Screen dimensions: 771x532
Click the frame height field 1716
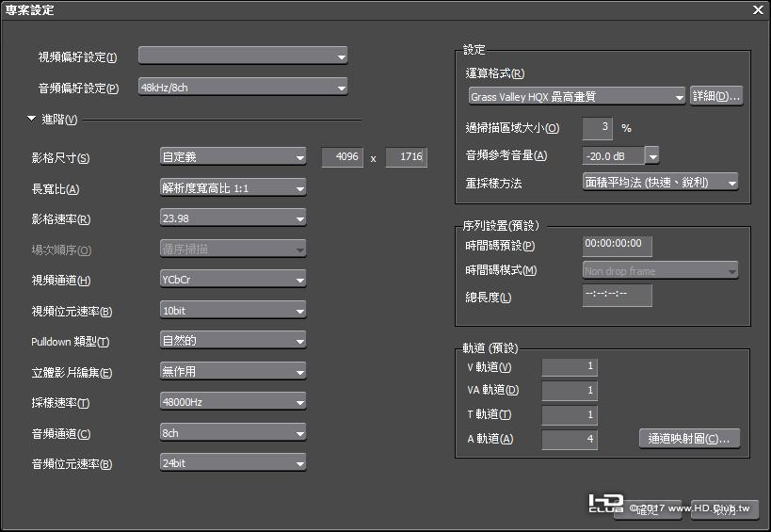(x=406, y=157)
